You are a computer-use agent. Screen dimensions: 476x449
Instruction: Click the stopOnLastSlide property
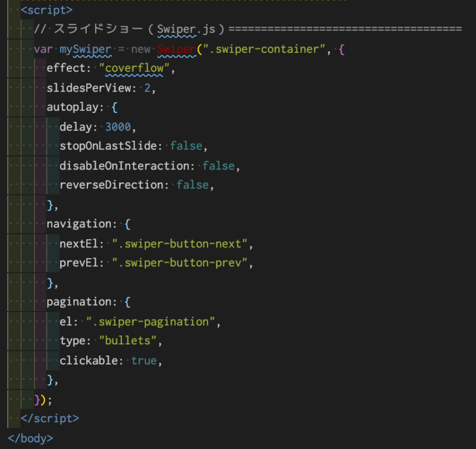(108, 146)
